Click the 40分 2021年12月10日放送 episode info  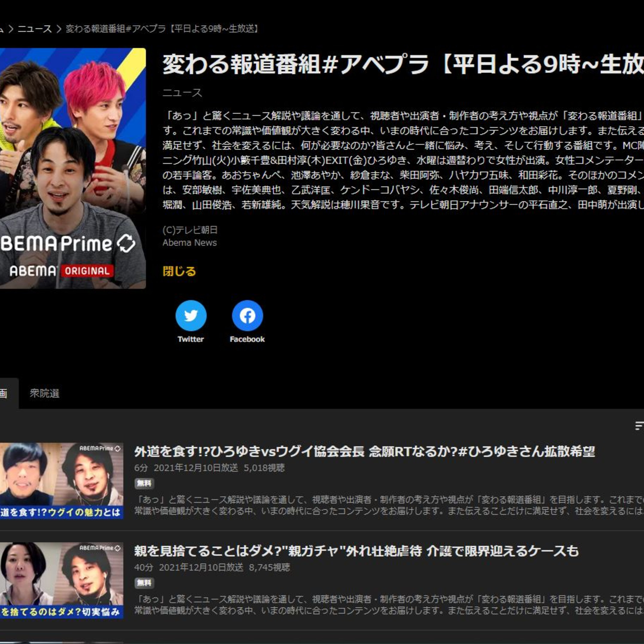(189, 568)
